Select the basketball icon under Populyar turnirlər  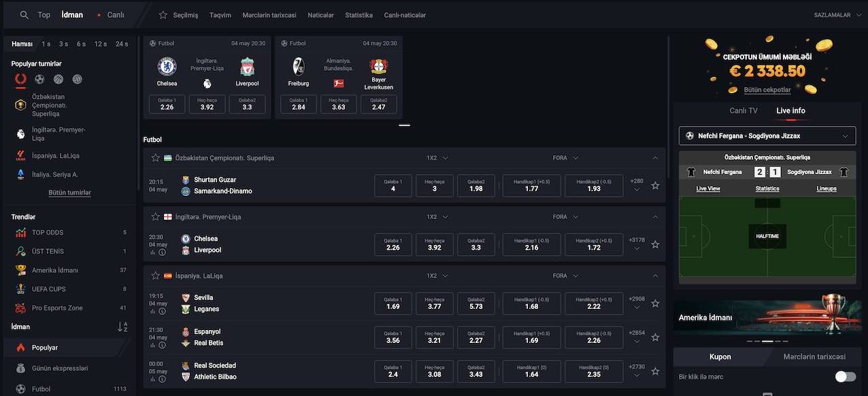click(x=59, y=80)
